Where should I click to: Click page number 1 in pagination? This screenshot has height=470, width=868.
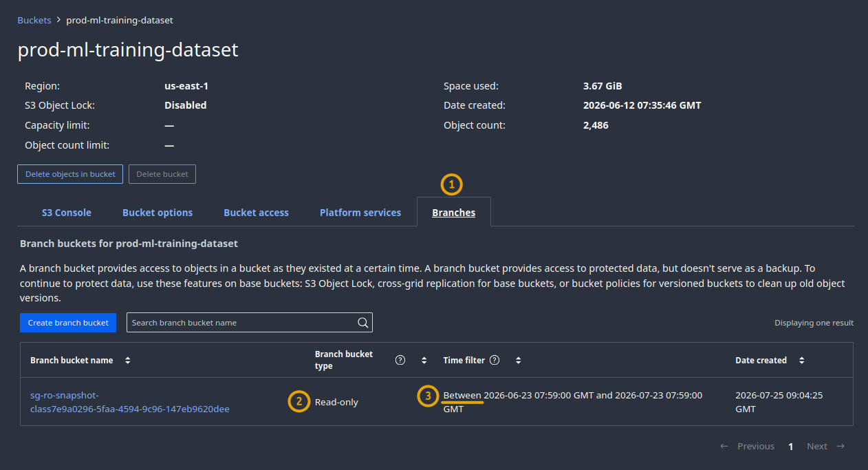(791, 446)
